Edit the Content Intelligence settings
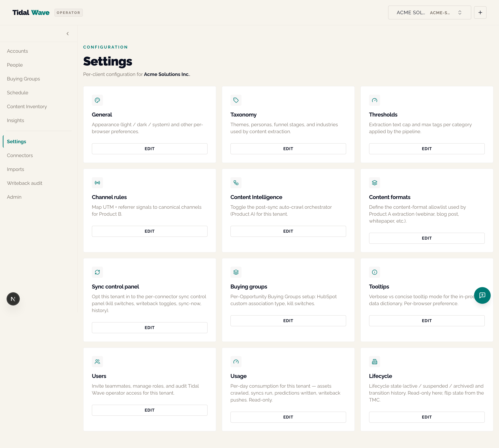Viewport: 499px width, 448px height. point(288,231)
